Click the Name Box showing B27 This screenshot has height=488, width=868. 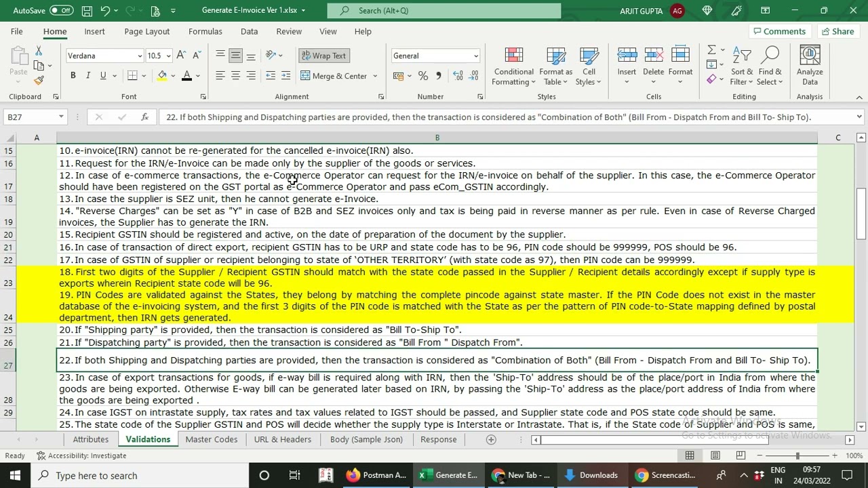pos(30,117)
